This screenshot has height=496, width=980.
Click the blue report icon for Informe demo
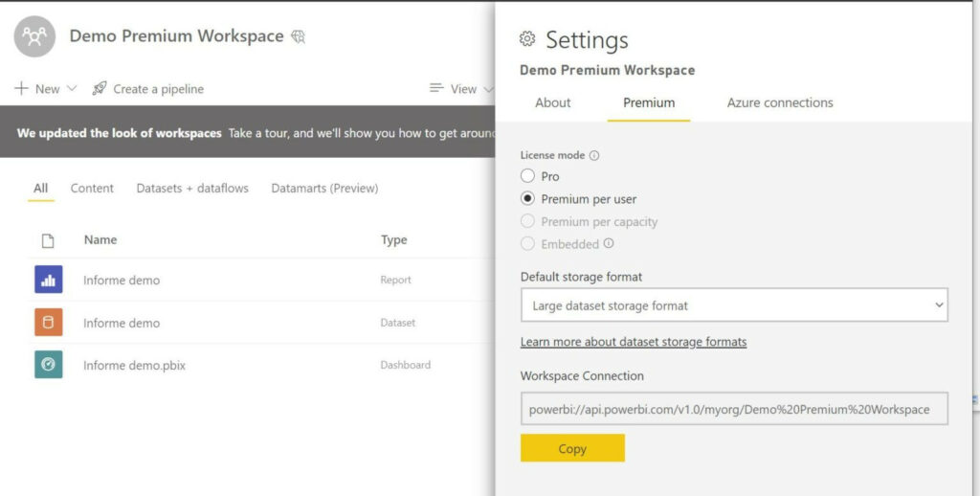pyautogui.click(x=48, y=280)
